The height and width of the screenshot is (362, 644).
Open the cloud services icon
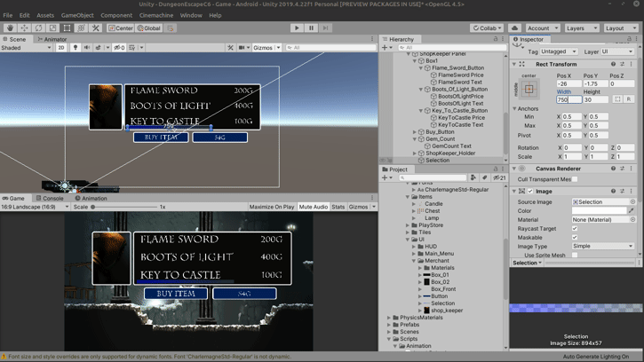tap(514, 28)
